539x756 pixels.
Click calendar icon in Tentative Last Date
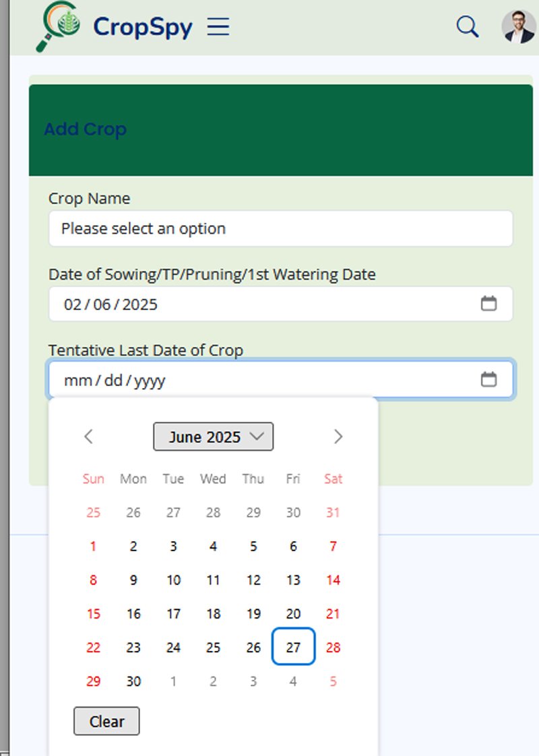(488, 379)
